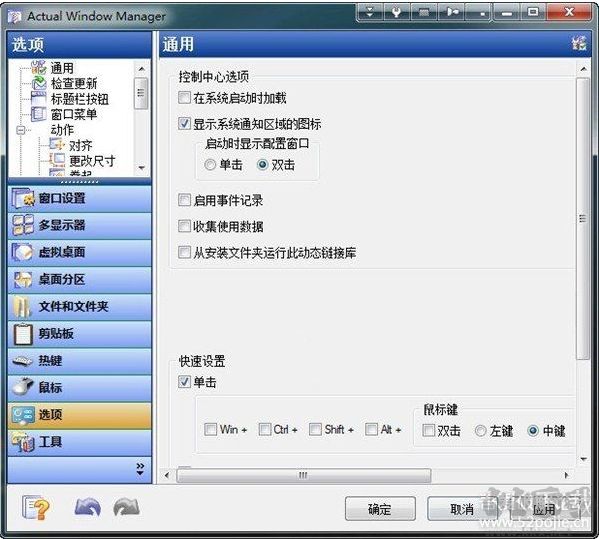Screen dimensions: 599x539
Task: Select 单击 radio for config window
Action: coord(210,165)
